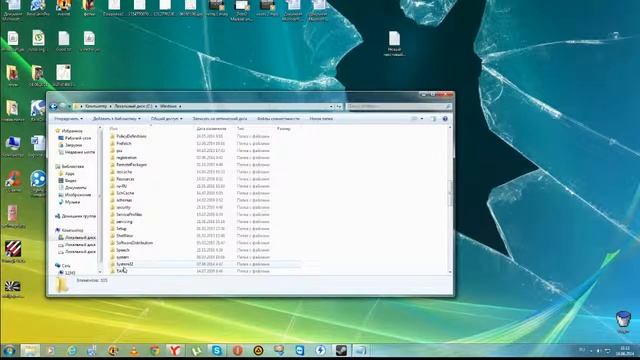This screenshot has height=360, width=640.
Task: Select the RemotePackages folder name
Action: point(131,165)
